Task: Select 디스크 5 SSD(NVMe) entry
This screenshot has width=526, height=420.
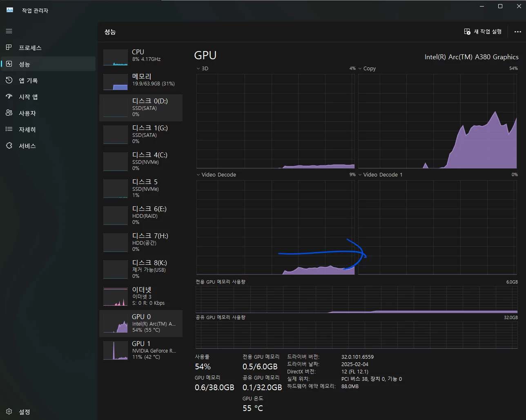Action: [141, 189]
